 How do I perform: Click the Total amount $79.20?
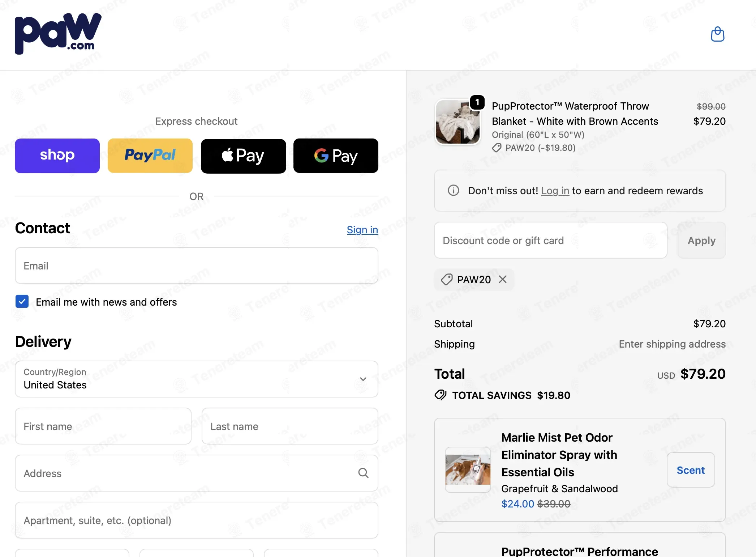tap(703, 374)
